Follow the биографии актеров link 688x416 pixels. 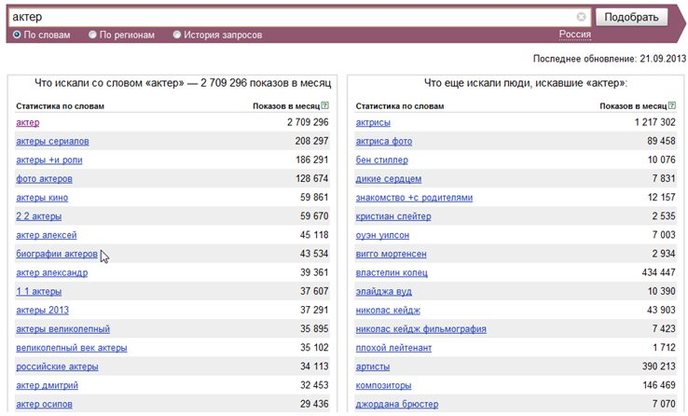[x=57, y=254]
